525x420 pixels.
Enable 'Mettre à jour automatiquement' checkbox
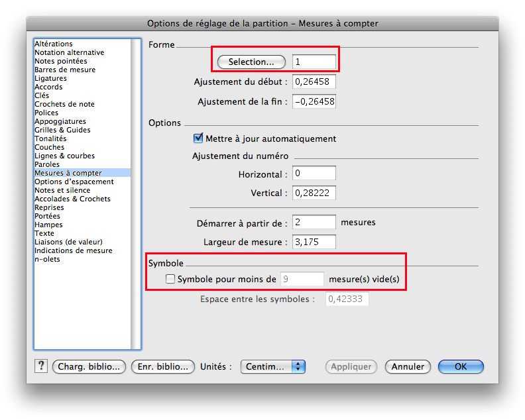point(198,138)
